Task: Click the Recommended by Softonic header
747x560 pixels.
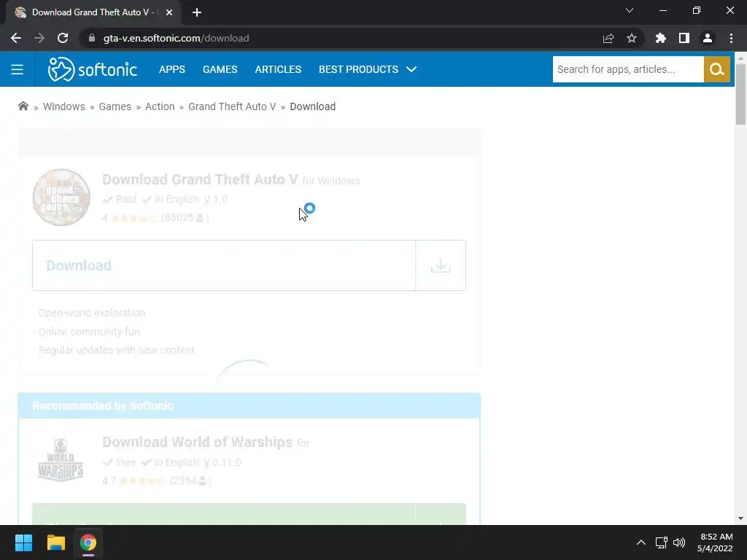Action: 249,405
